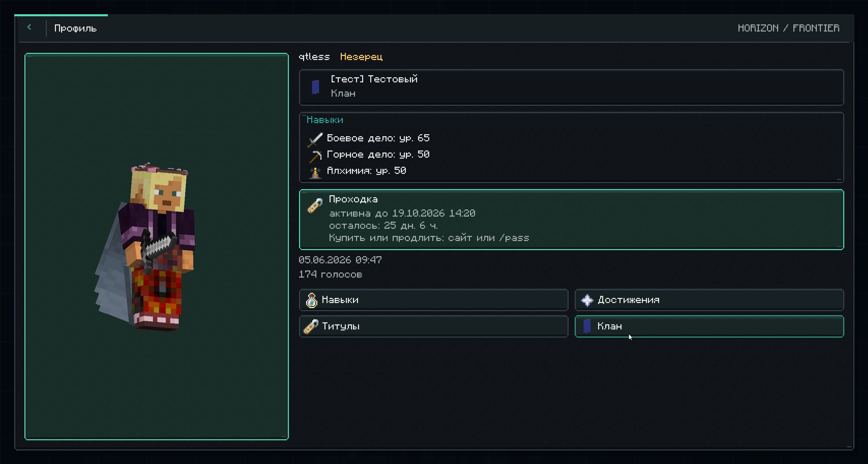The image size is (868, 464).
Task: Select the Профиль tab title
Action: [x=76, y=28]
